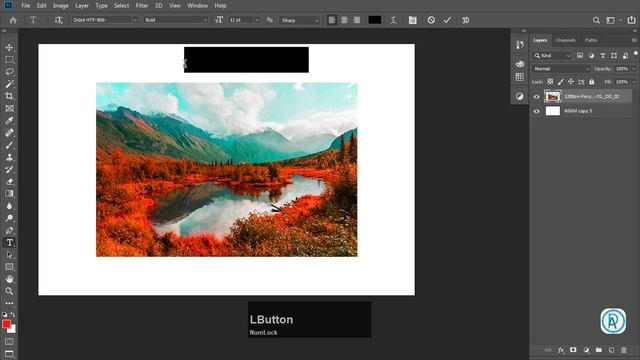The height and width of the screenshot is (360, 640).
Task: Lock layer position
Action: coord(571,82)
